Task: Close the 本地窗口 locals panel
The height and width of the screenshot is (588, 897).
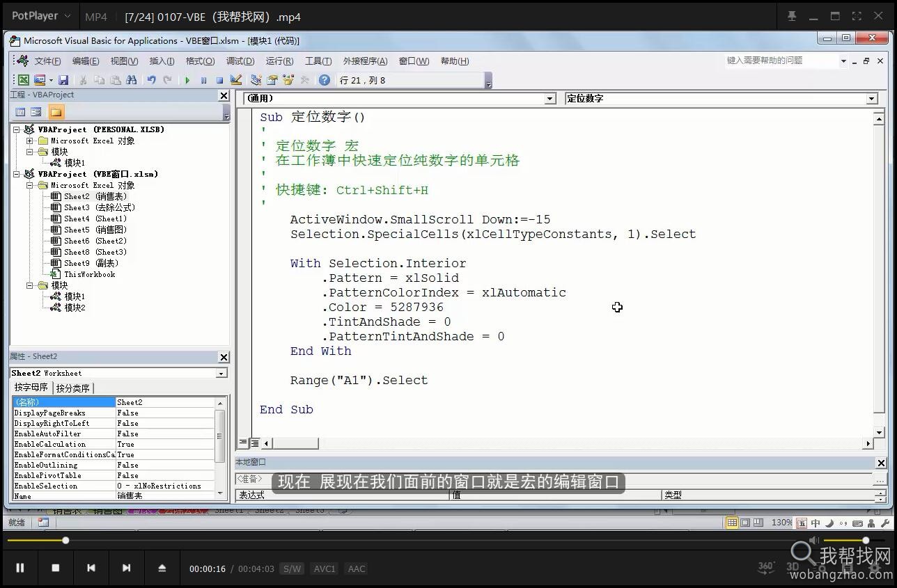Action: point(881,463)
